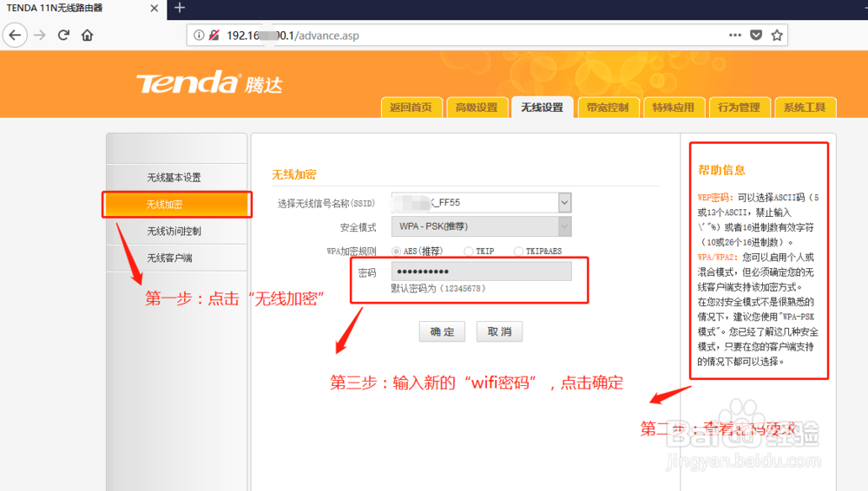
Task: Click the Pocket save icon
Action: coord(756,35)
